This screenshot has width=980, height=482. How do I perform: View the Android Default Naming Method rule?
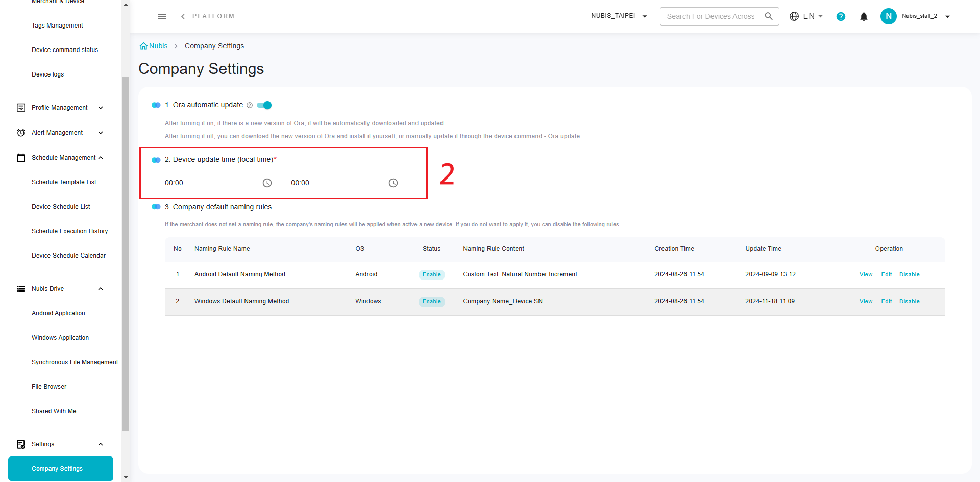[x=866, y=274]
